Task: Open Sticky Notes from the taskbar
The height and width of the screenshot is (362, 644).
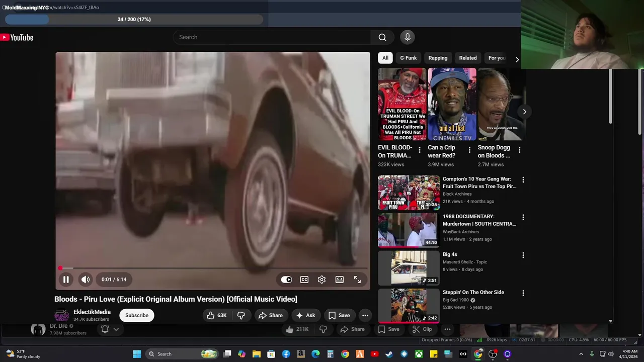Action: click(434, 354)
